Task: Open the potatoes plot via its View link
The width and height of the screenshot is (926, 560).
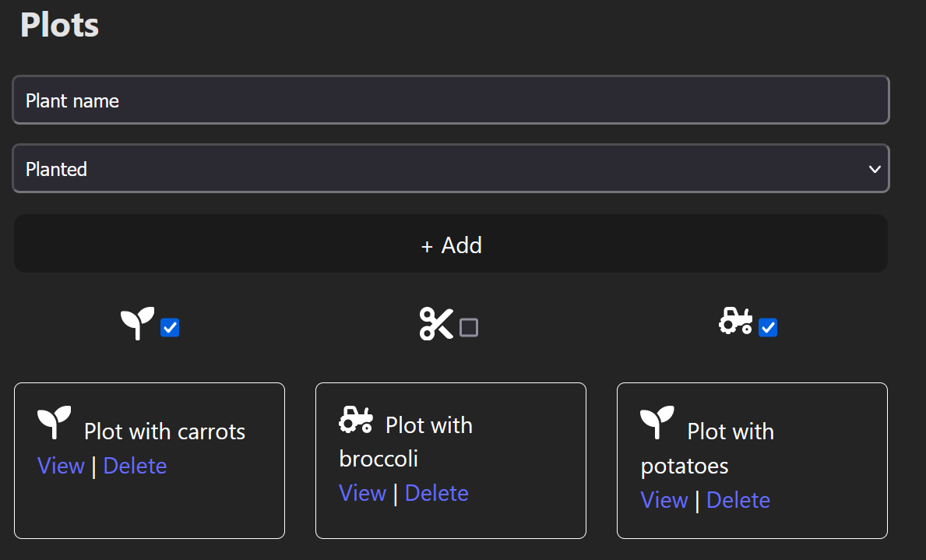Action: click(664, 499)
